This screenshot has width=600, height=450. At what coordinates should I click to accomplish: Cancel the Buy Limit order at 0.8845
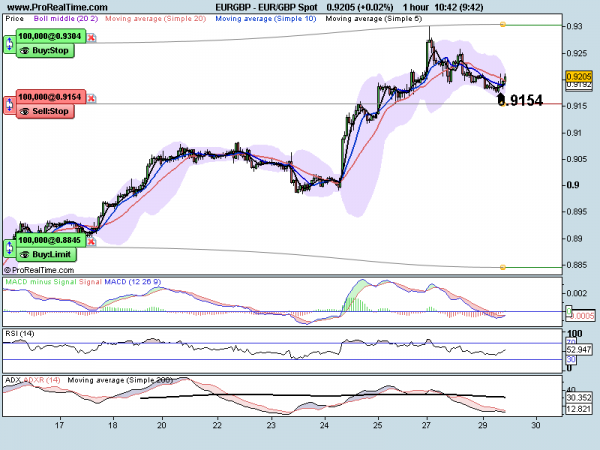tap(91, 242)
